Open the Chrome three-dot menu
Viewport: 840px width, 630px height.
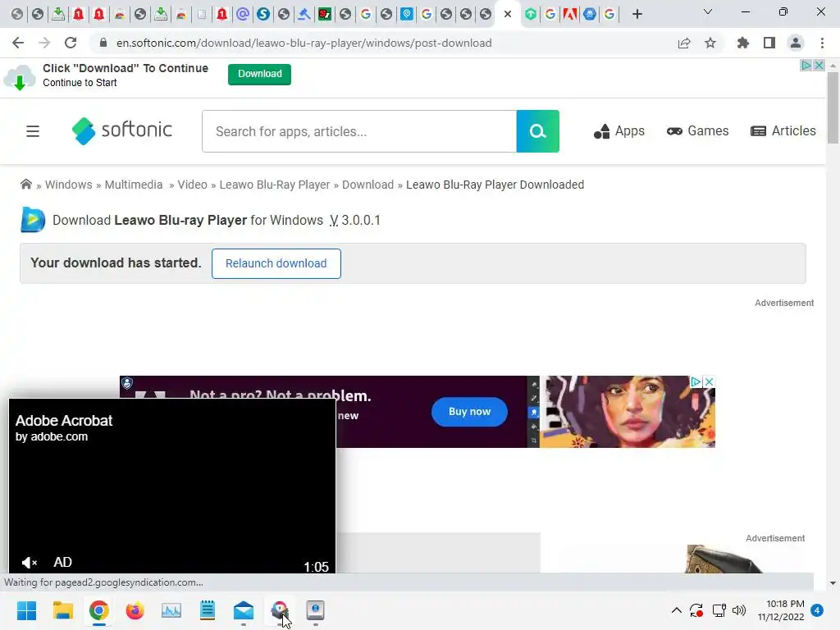(822, 43)
